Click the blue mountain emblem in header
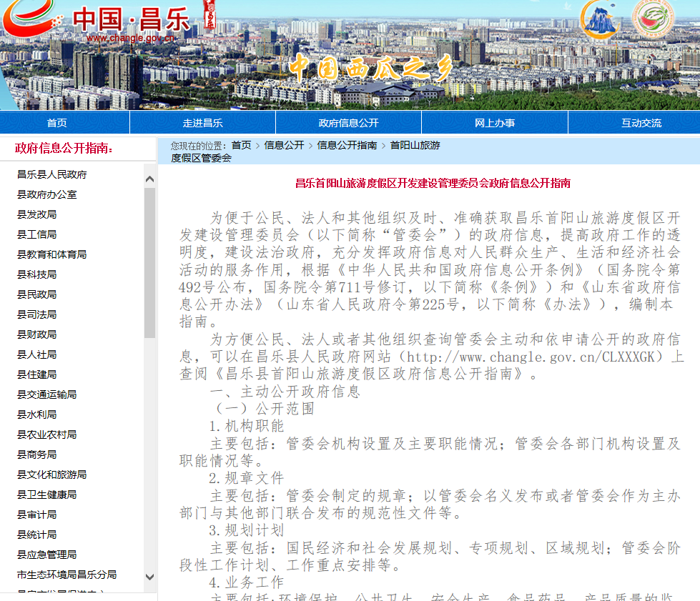The width and height of the screenshot is (700, 601). [x=602, y=20]
